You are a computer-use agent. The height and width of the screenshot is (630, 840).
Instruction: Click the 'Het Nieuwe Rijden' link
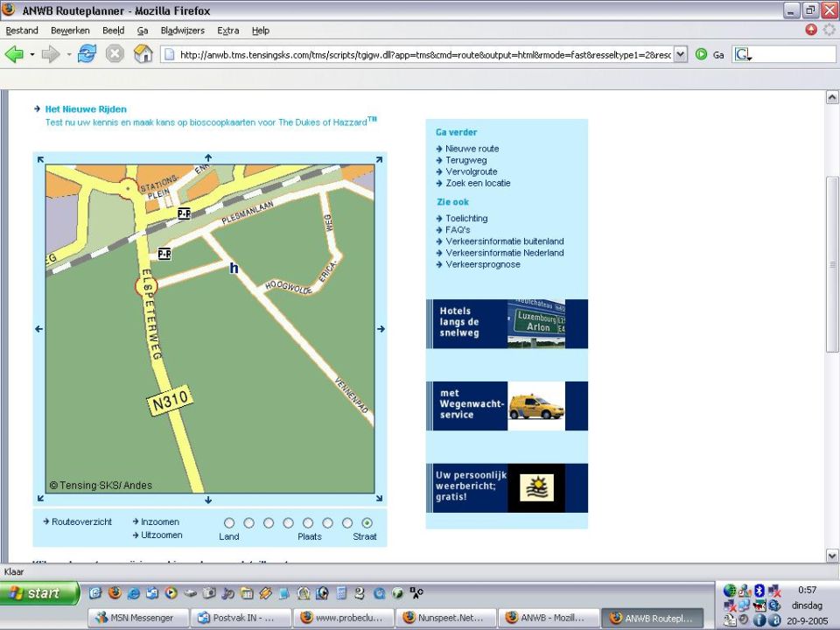pos(86,109)
